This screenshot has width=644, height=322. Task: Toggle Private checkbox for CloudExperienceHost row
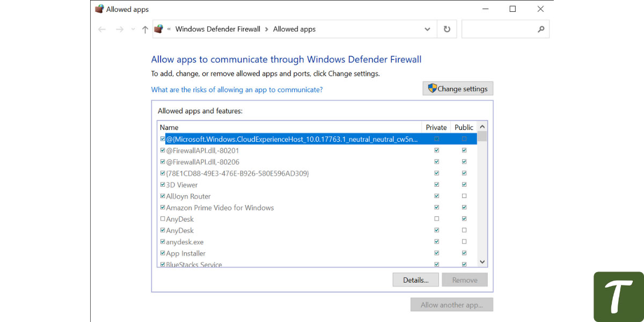tap(436, 139)
